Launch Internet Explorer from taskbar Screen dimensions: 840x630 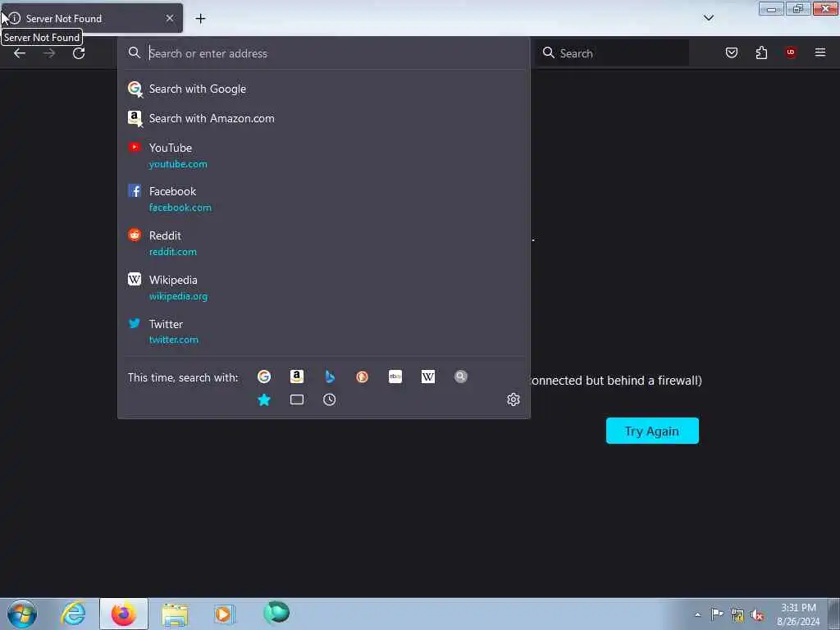pos(73,614)
